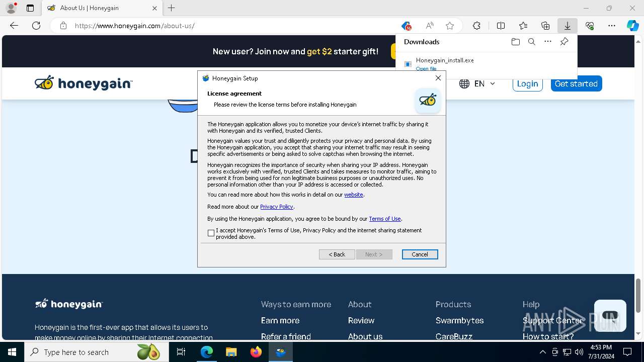Open Browser essentials icon
Viewport: 644px width, 362px height.
point(590,26)
